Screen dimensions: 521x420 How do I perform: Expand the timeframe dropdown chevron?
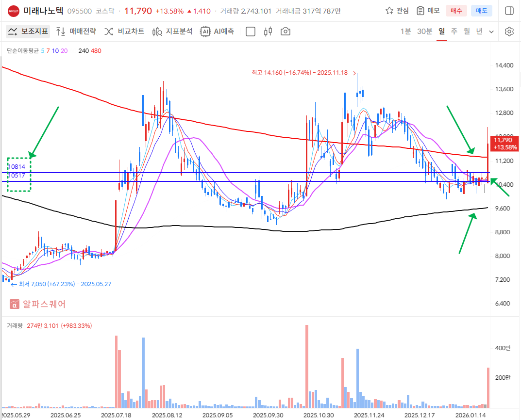tap(491, 32)
